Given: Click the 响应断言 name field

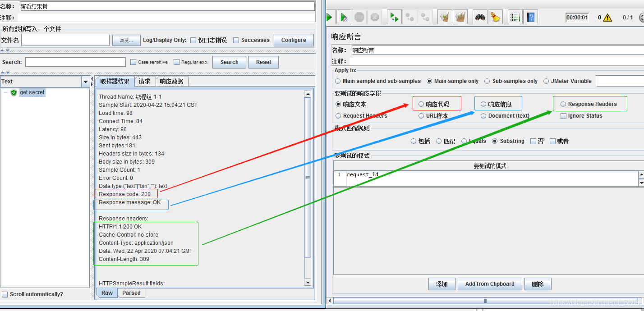Looking at the screenshot, I should 498,50.
